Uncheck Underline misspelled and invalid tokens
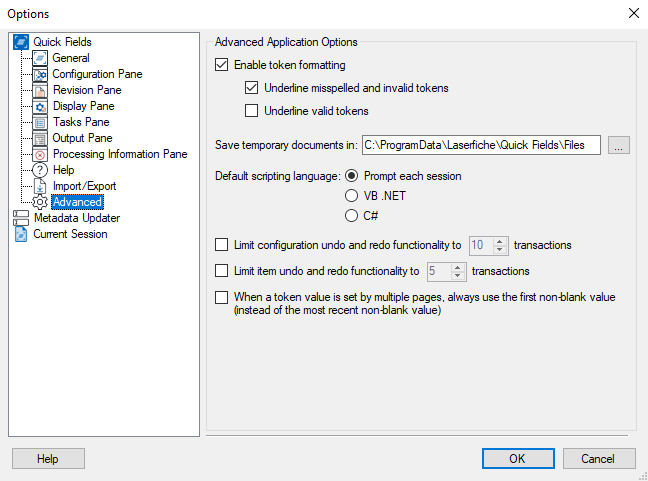The height and width of the screenshot is (481, 648). point(251,88)
